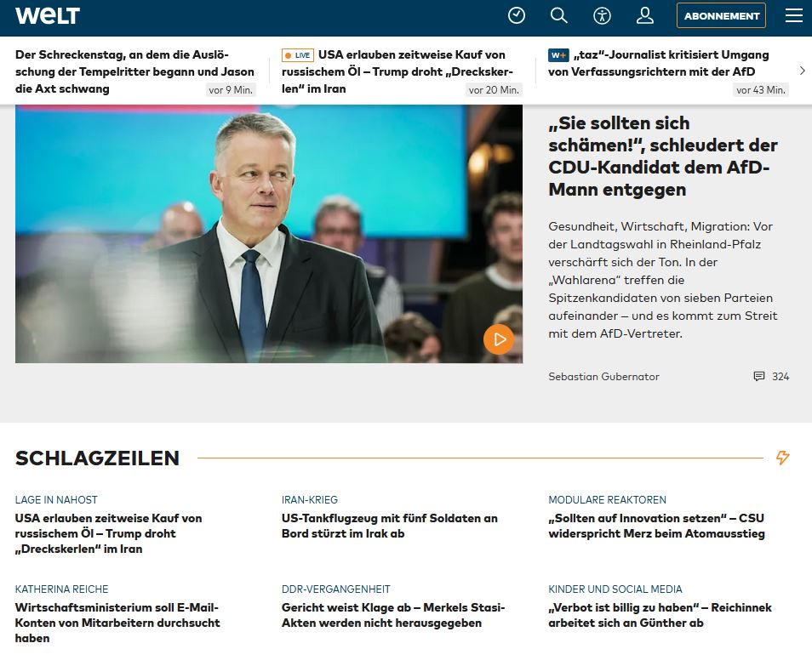Screen dimensions: 812x666
Task: Open author Sebastian Gubernator's page
Action: tap(603, 377)
